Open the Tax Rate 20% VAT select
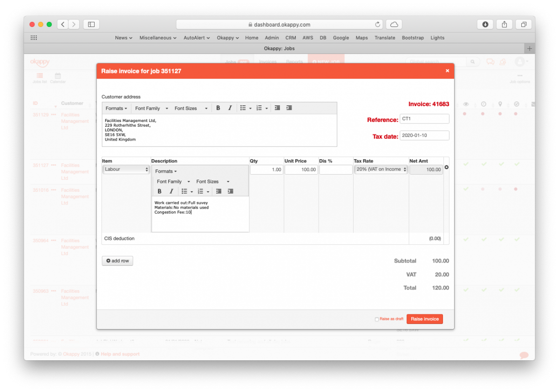The width and height of the screenshot is (559, 392). 381,169
